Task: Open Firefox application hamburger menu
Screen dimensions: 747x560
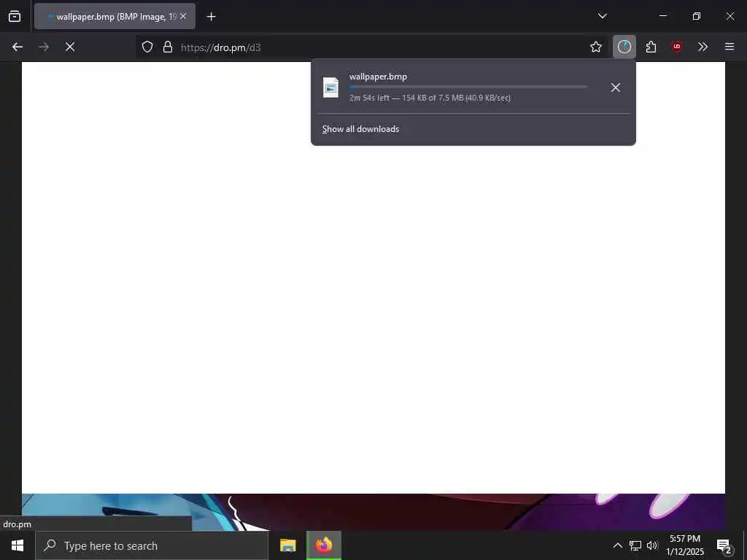Action: click(x=729, y=47)
